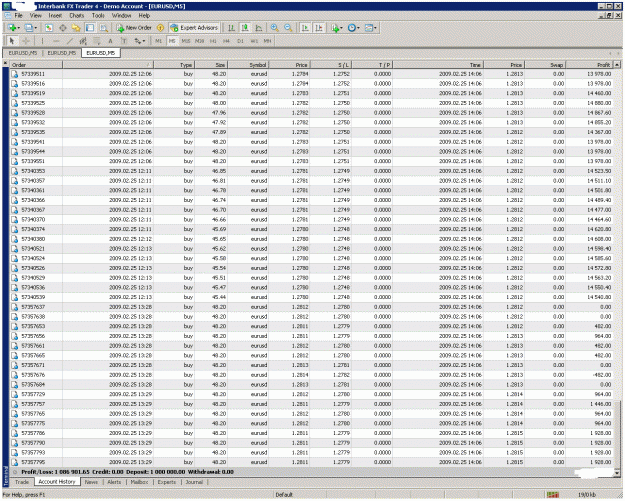The height and width of the screenshot is (501, 625).
Task: Switch timeframe to D1
Action: coord(240,41)
